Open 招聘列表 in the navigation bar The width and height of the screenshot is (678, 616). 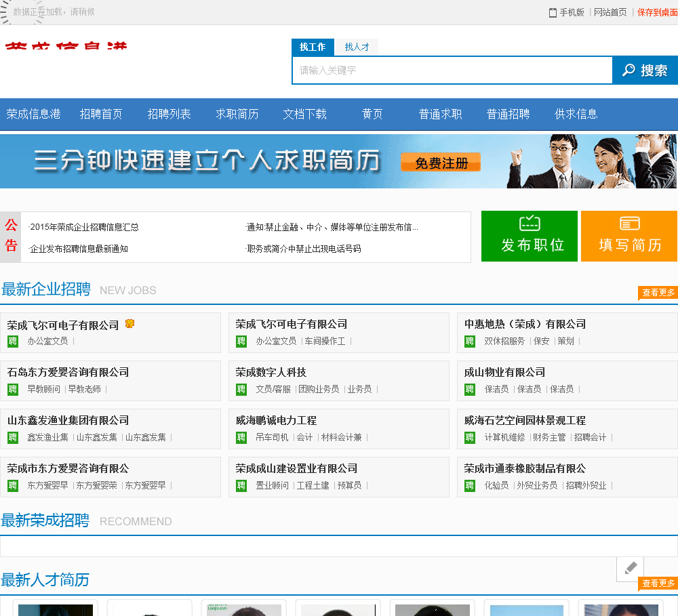pyautogui.click(x=169, y=114)
